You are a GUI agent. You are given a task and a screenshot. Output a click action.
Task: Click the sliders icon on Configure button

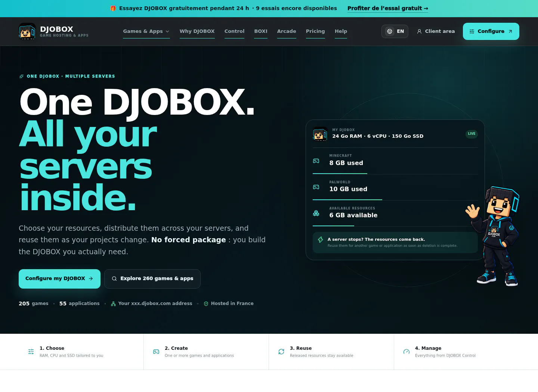coord(472,31)
